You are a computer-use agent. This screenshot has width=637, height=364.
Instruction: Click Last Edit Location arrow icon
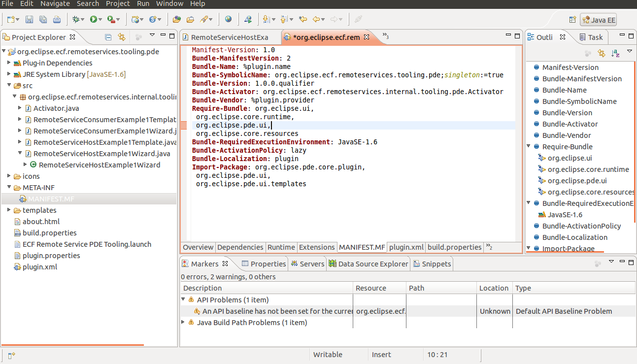[x=303, y=20]
